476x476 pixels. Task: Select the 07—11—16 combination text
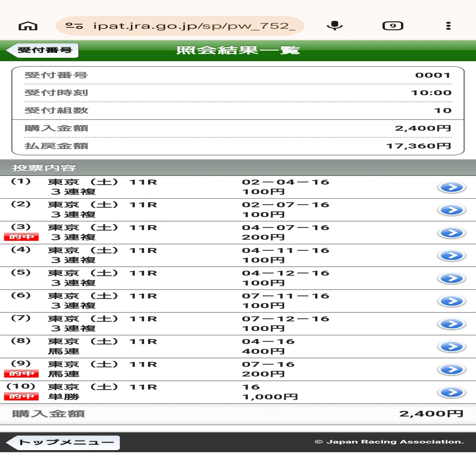(x=285, y=296)
